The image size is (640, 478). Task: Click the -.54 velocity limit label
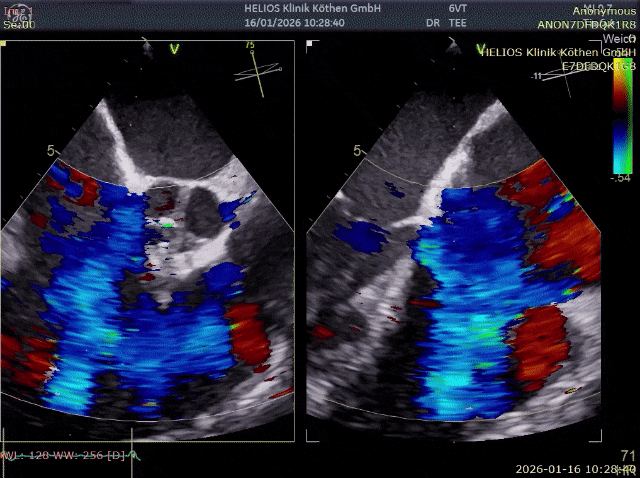pyautogui.click(x=622, y=178)
